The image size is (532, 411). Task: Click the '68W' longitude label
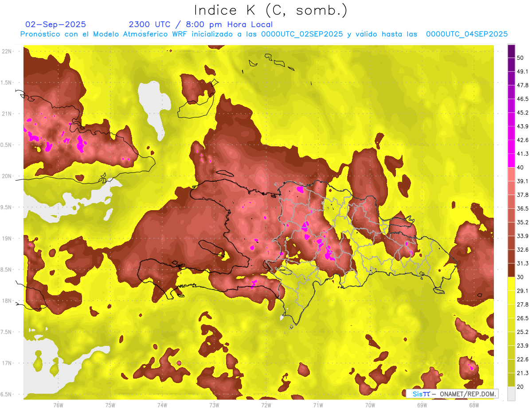pos(474,405)
